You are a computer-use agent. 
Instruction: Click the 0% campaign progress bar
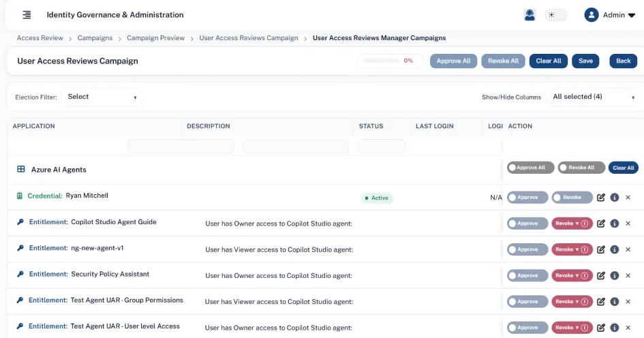coord(390,61)
